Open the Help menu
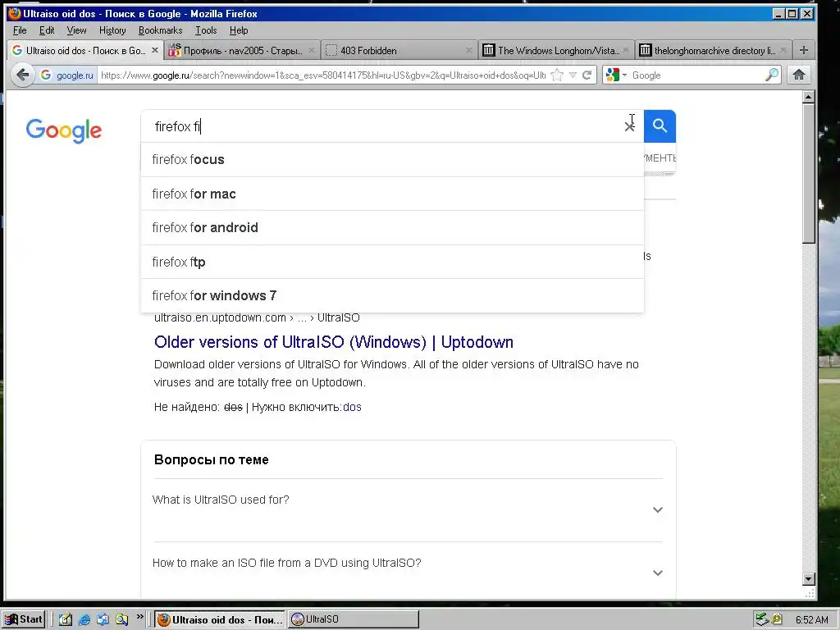840x630 pixels. point(239,30)
